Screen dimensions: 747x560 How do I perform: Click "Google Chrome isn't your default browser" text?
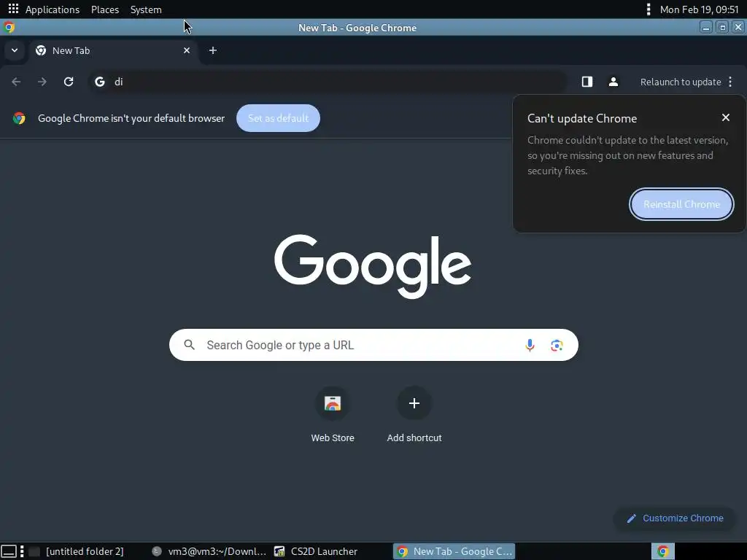click(x=131, y=118)
